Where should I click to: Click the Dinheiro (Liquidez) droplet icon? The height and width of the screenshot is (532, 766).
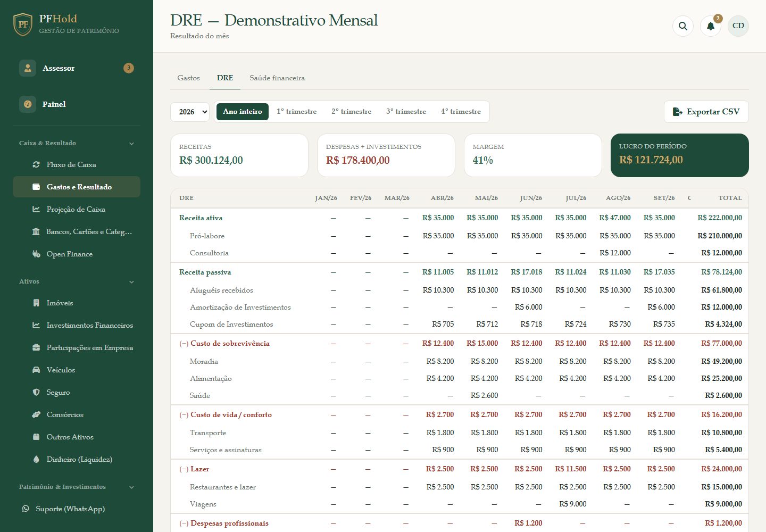tap(36, 459)
